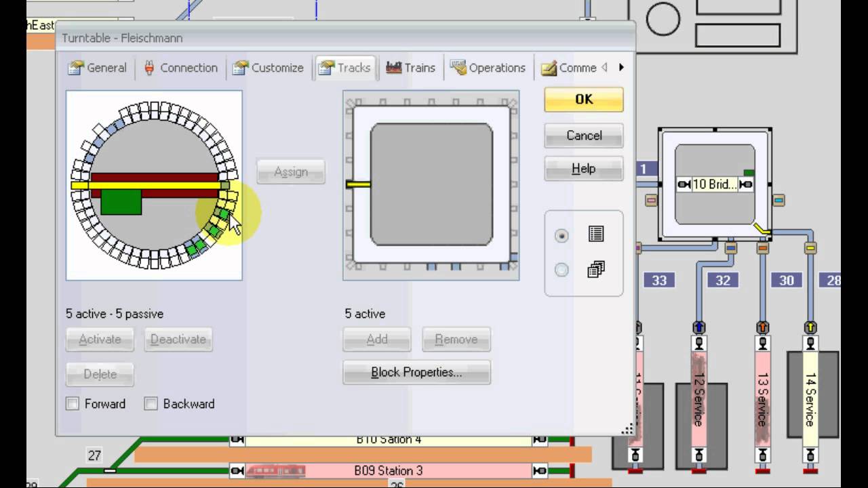Click the circle symbol in upper layout
This screenshot has height=488, width=868.
coord(663,20)
